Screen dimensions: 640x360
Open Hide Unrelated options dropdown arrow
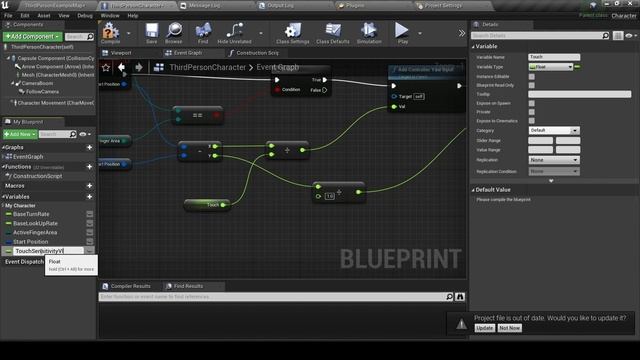pos(261,33)
